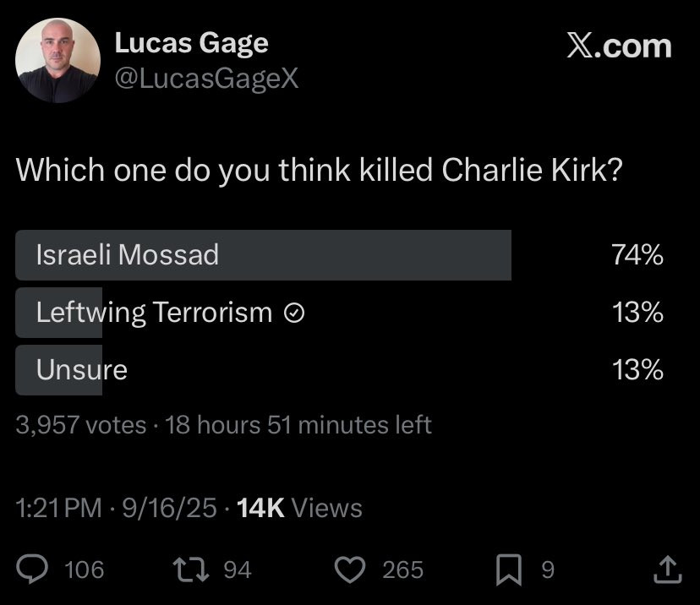Viewport: 700px width, 605px height.
Task: Click the 265 likes count
Action: point(402,570)
